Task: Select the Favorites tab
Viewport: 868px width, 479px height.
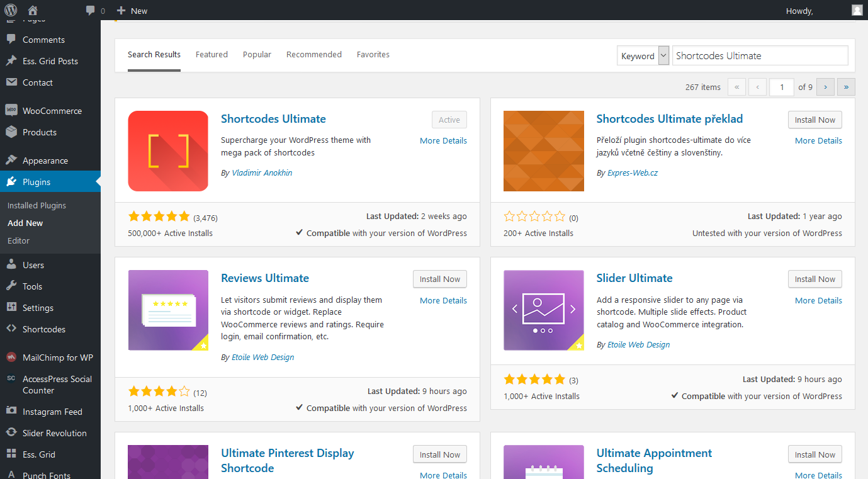Action: [373, 55]
